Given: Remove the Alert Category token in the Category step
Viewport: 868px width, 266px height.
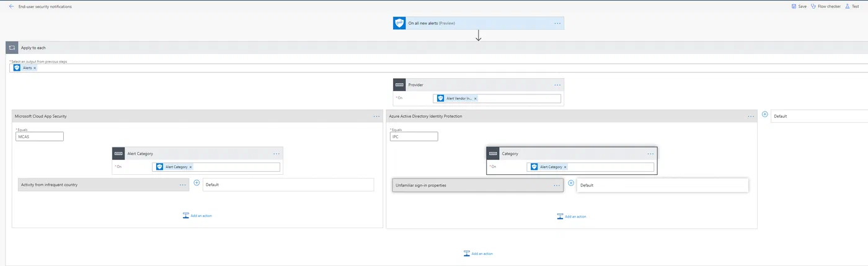Looking at the screenshot, I should 565,167.
